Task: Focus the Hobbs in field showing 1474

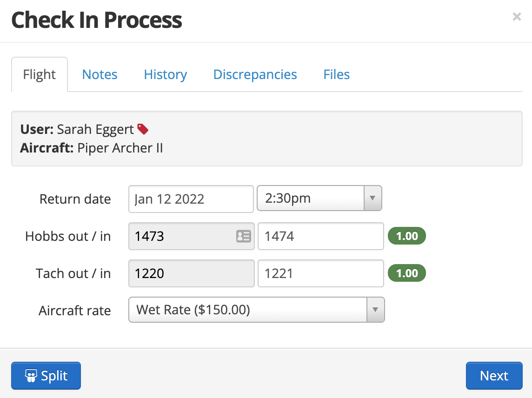Action: pyautogui.click(x=320, y=236)
